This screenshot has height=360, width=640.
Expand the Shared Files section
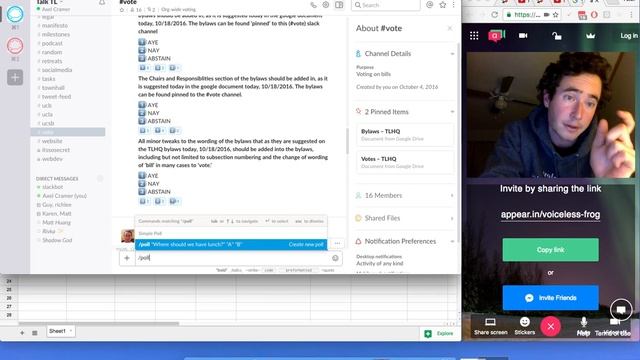tap(452, 218)
